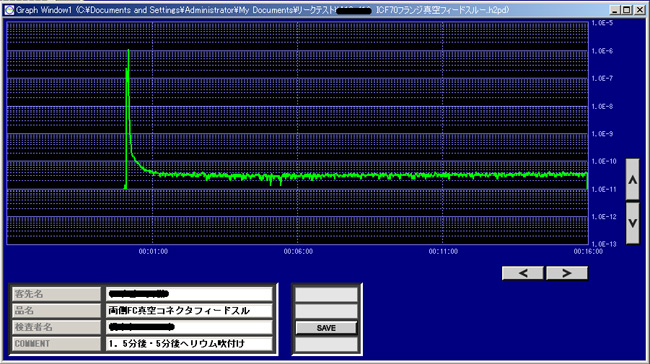Click the 品名 input field

tap(189, 311)
